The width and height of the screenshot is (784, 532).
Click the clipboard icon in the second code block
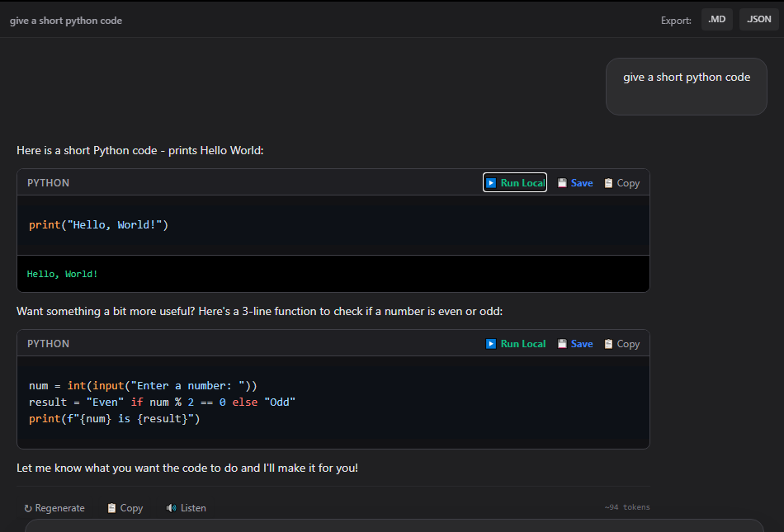[x=608, y=344]
